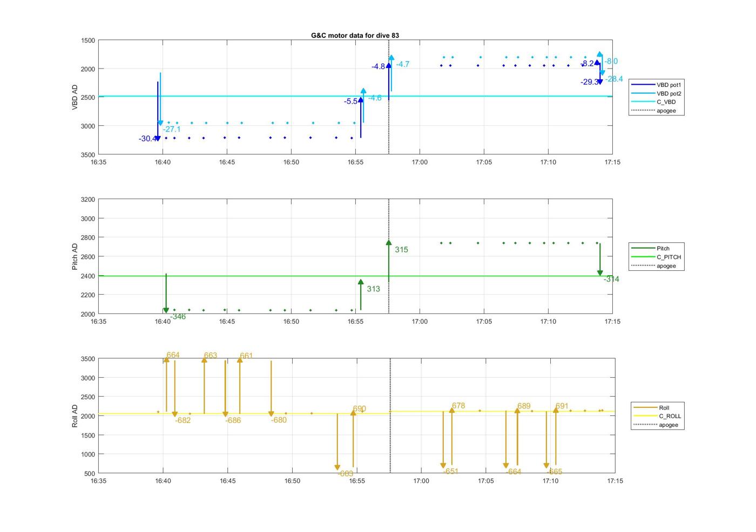Click the 'Roll AD' y-axis label
The width and height of the screenshot is (756, 532).
(x=75, y=415)
